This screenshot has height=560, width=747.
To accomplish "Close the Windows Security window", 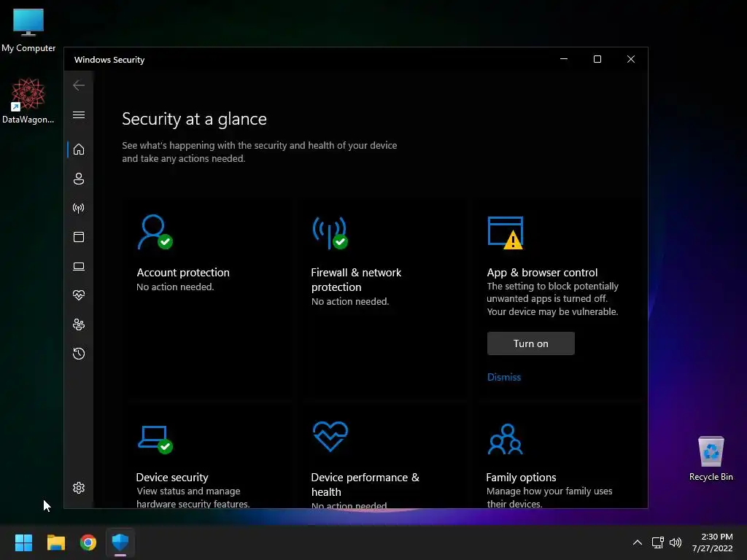I will point(631,59).
